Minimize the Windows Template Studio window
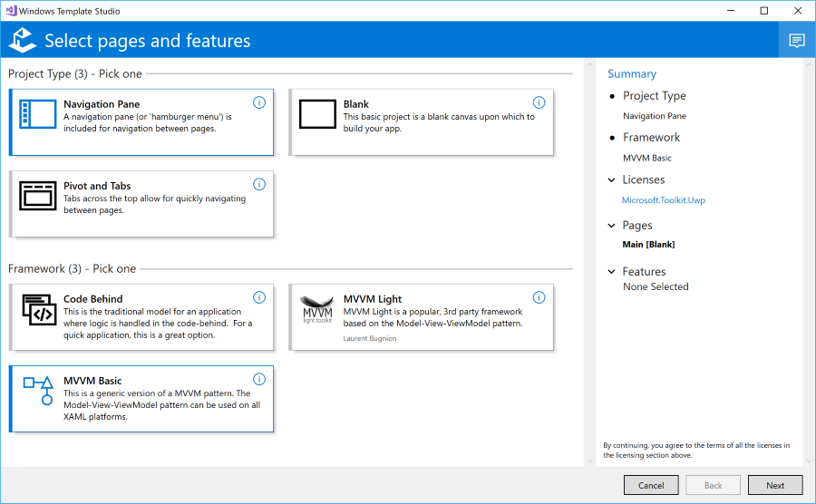Image resolution: width=816 pixels, height=504 pixels. point(731,10)
